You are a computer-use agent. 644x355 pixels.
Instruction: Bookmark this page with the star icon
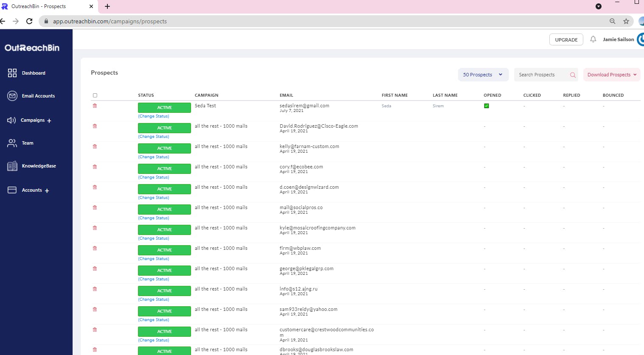(x=626, y=21)
